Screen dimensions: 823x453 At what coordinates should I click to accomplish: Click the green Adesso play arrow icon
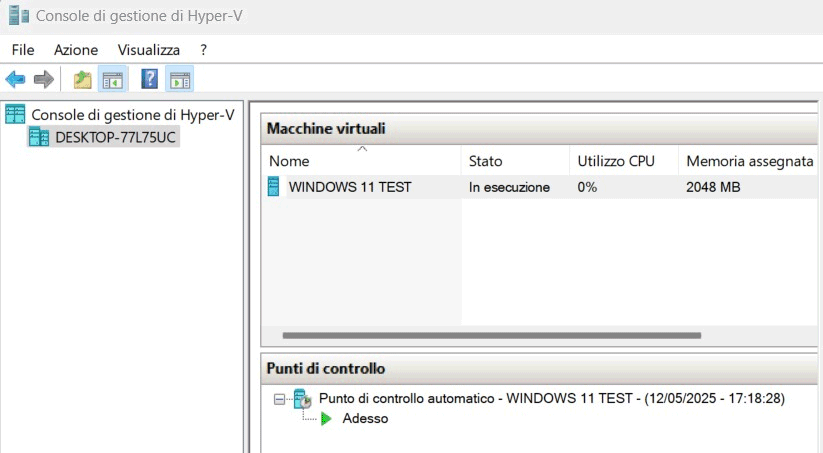(x=326, y=418)
